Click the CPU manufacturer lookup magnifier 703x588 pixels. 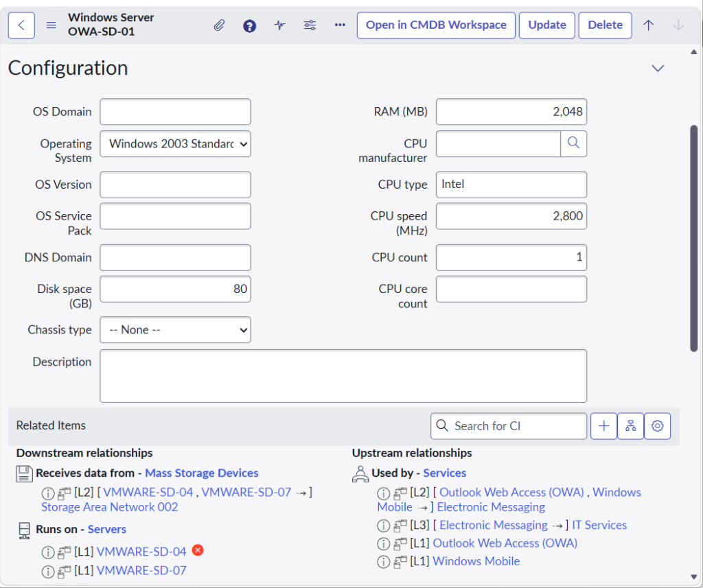tap(574, 143)
